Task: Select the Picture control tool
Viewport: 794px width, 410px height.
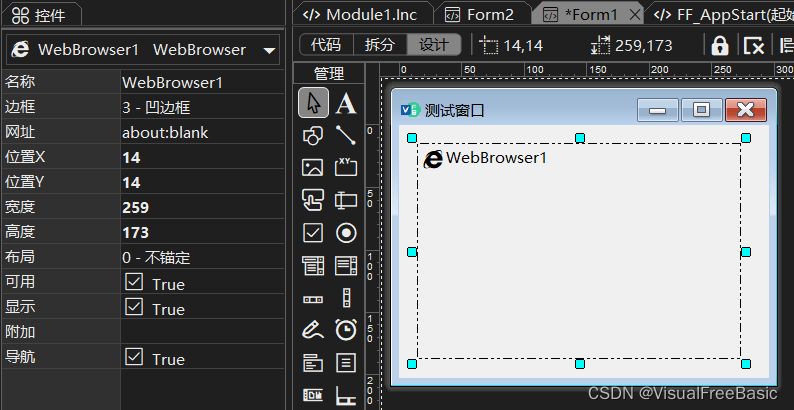Action: coord(313,168)
